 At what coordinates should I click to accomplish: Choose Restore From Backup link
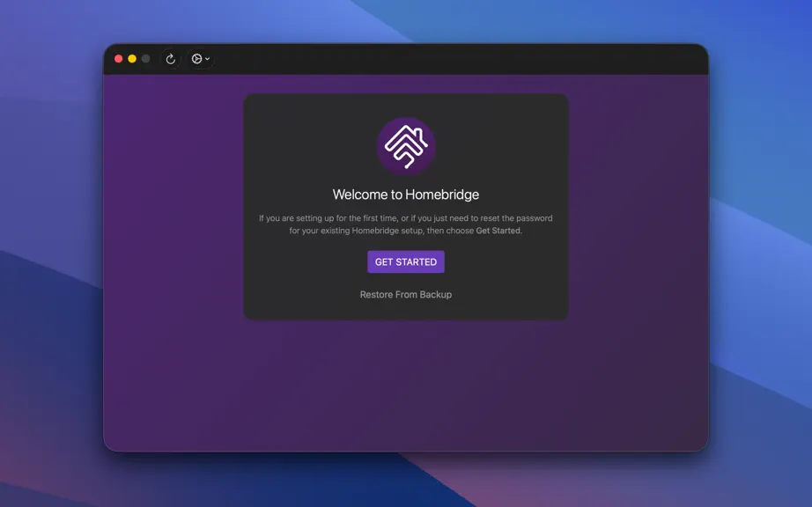coord(406,294)
